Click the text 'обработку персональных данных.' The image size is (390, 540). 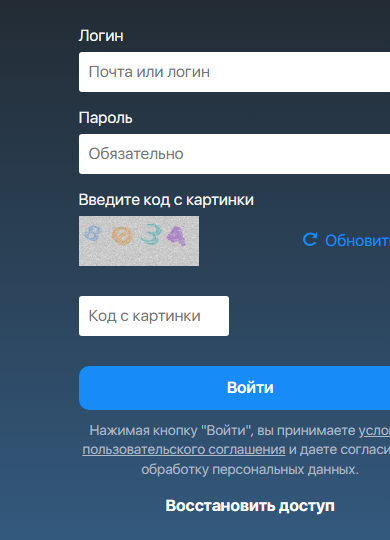[250, 469]
